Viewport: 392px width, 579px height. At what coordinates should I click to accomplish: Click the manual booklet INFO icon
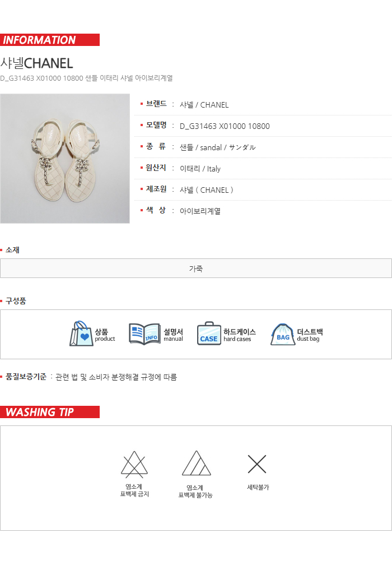click(x=144, y=334)
